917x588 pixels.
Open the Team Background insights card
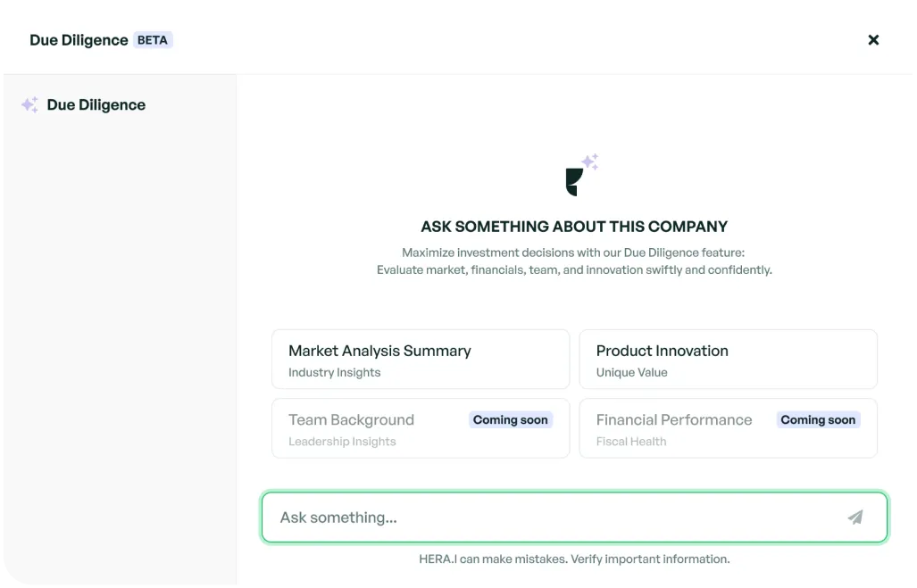(420, 427)
